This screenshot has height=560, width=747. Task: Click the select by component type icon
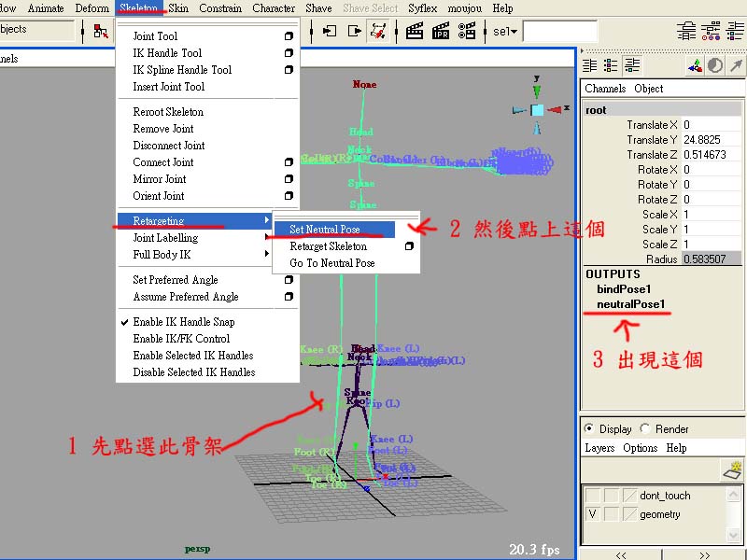101,32
